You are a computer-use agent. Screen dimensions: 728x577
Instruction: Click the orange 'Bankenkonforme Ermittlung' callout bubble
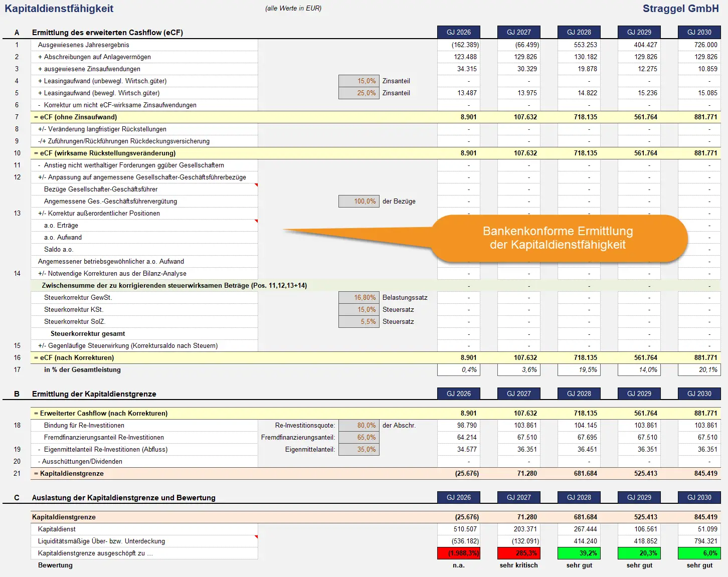[x=558, y=238]
